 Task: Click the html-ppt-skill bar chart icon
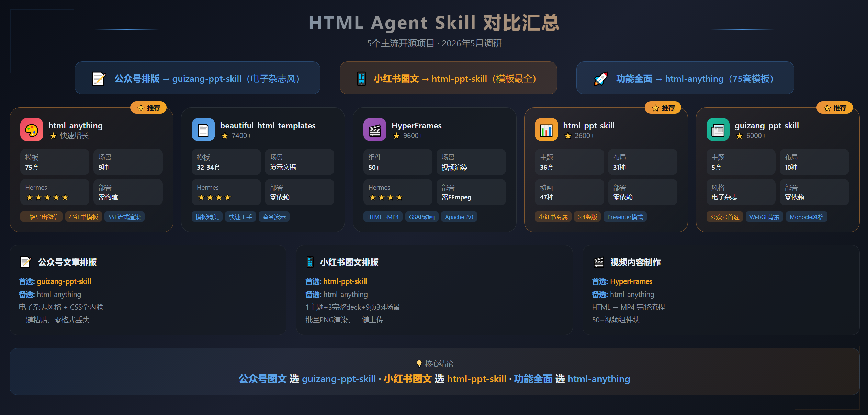coord(546,130)
